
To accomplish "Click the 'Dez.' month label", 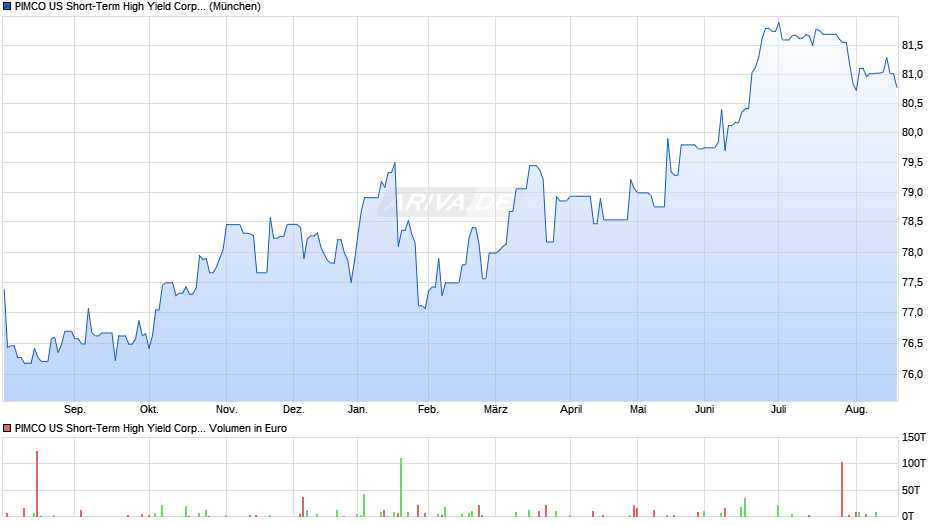I will (x=294, y=410).
